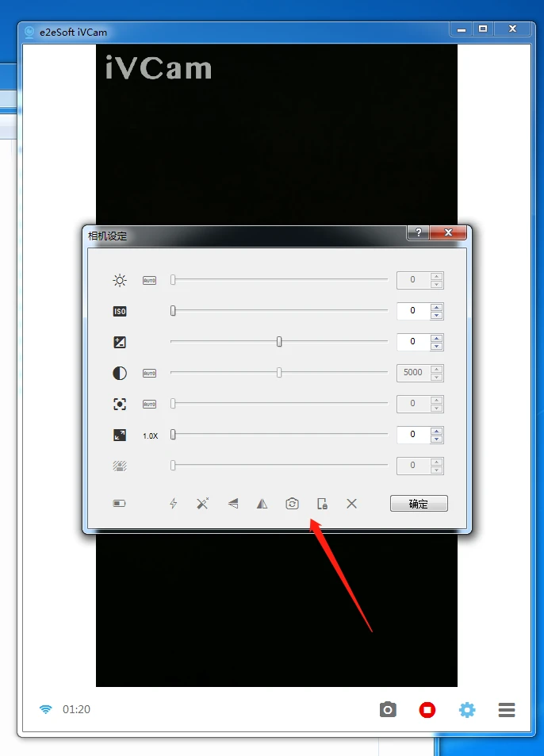Click the white balance slider handle

(279, 373)
